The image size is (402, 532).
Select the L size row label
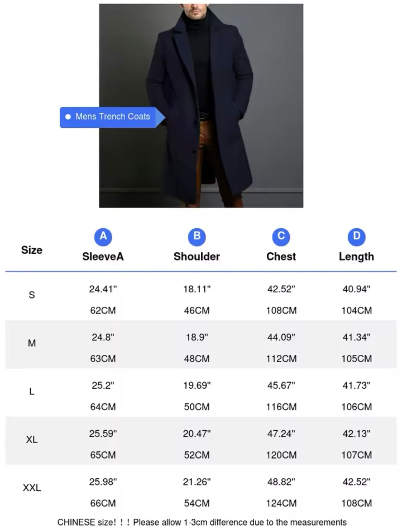click(32, 391)
